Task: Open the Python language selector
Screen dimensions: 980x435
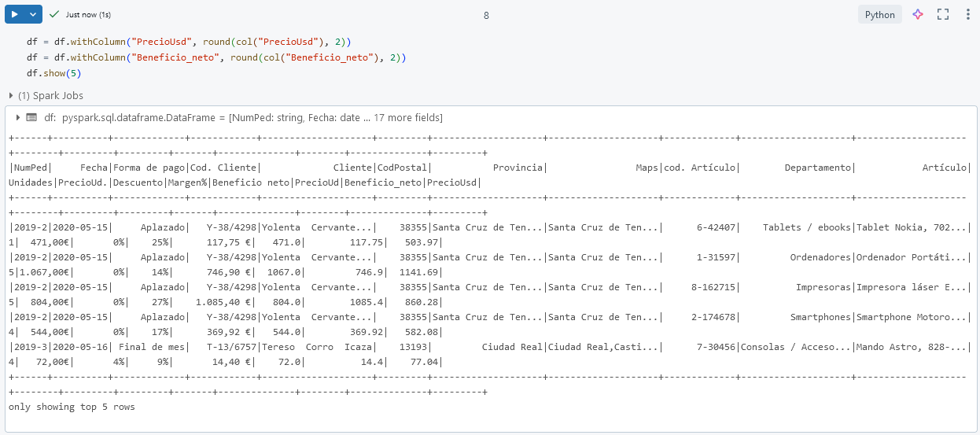Action: point(879,15)
